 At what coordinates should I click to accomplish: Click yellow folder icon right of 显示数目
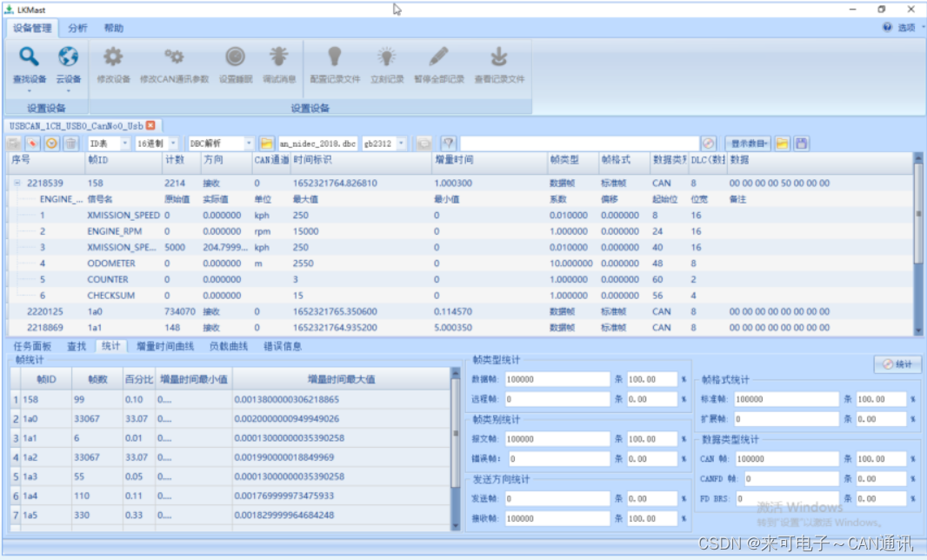[782, 143]
